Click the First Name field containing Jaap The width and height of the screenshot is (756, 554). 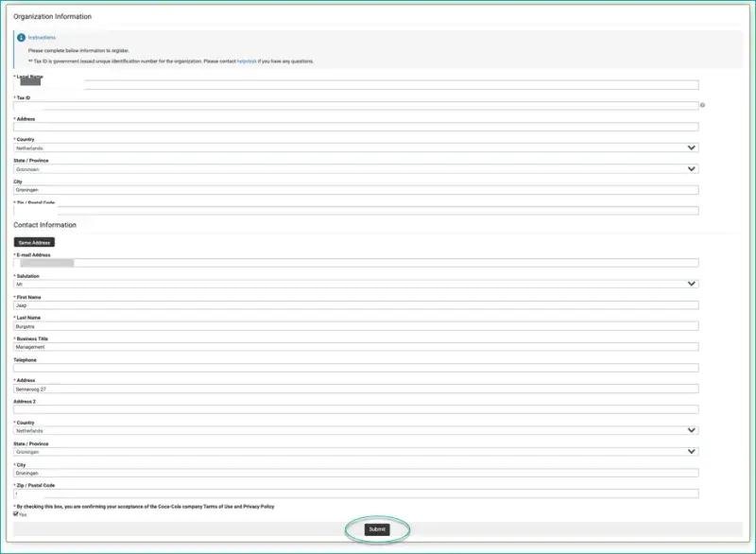pyautogui.click(x=355, y=304)
